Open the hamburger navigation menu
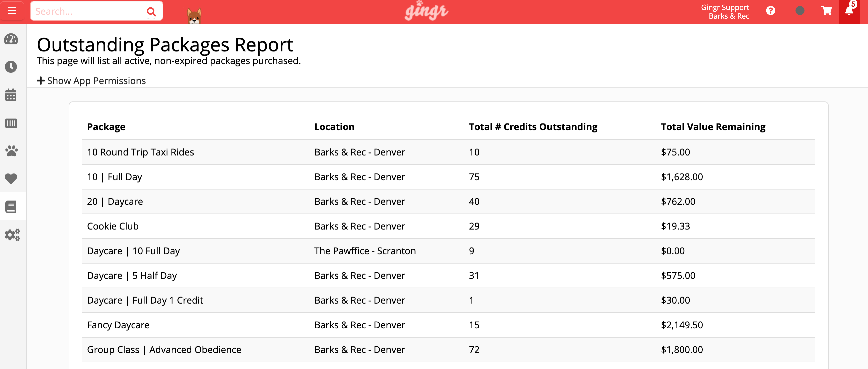 (12, 10)
